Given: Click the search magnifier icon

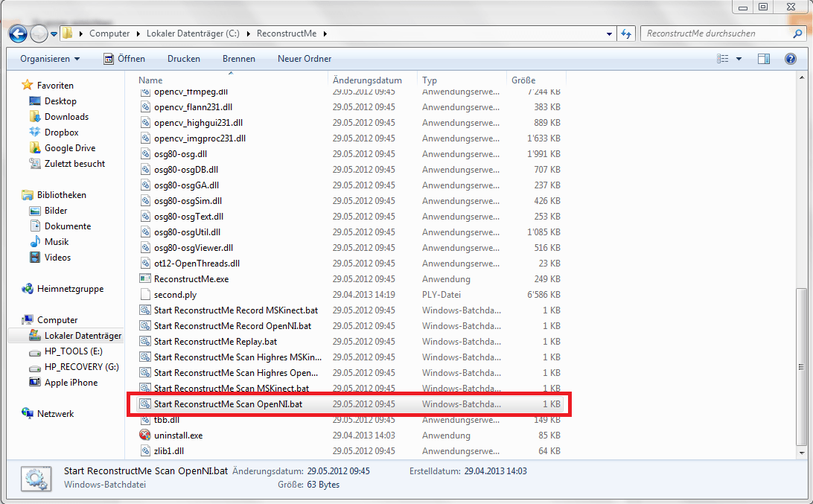Looking at the screenshot, I should point(797,34).
